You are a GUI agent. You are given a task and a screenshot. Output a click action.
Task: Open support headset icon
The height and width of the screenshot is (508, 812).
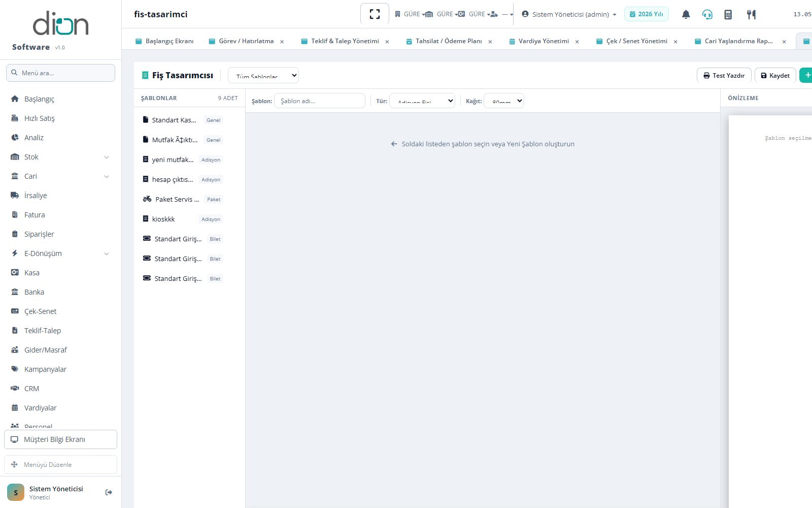pos(707,14)
